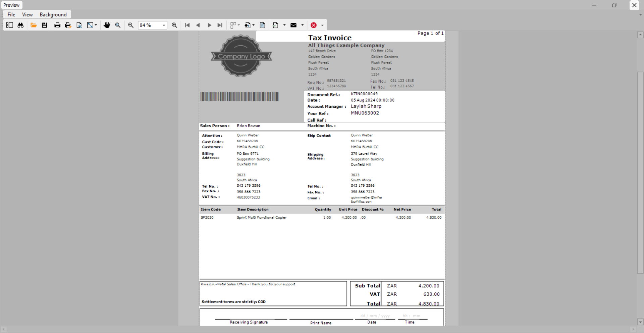
Task: Click document reference KZIN0000049
Action: 364,94
